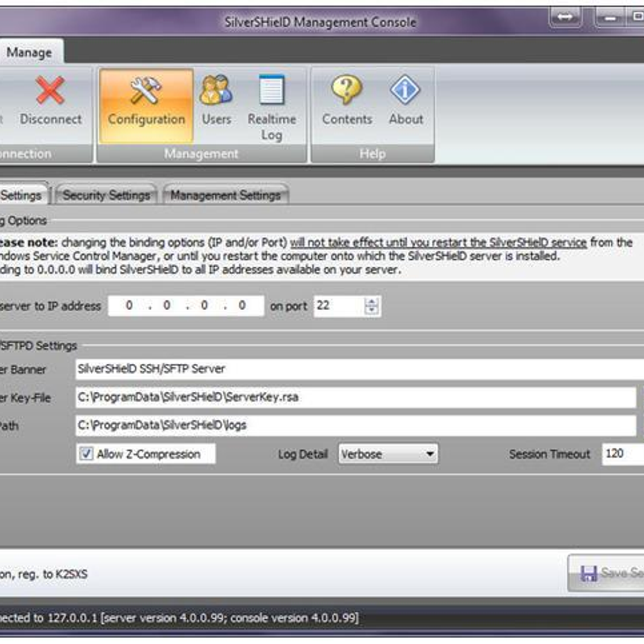Click the window resize arrows button

565,17
